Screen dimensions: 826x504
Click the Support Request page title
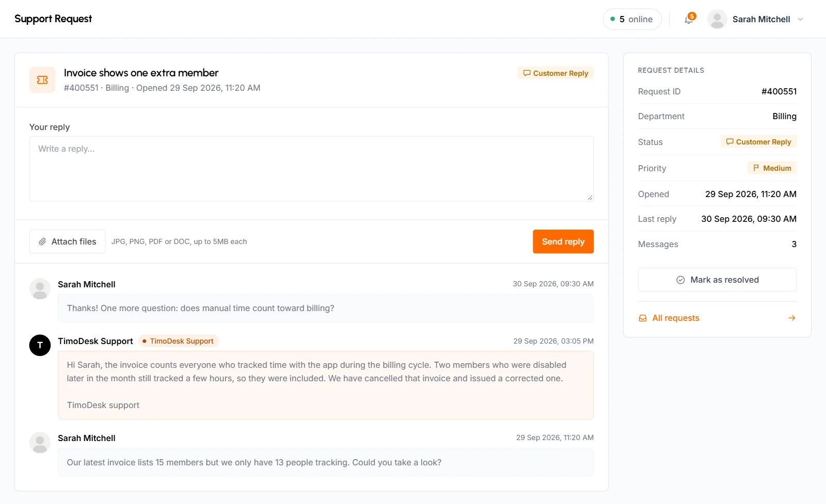53,19
